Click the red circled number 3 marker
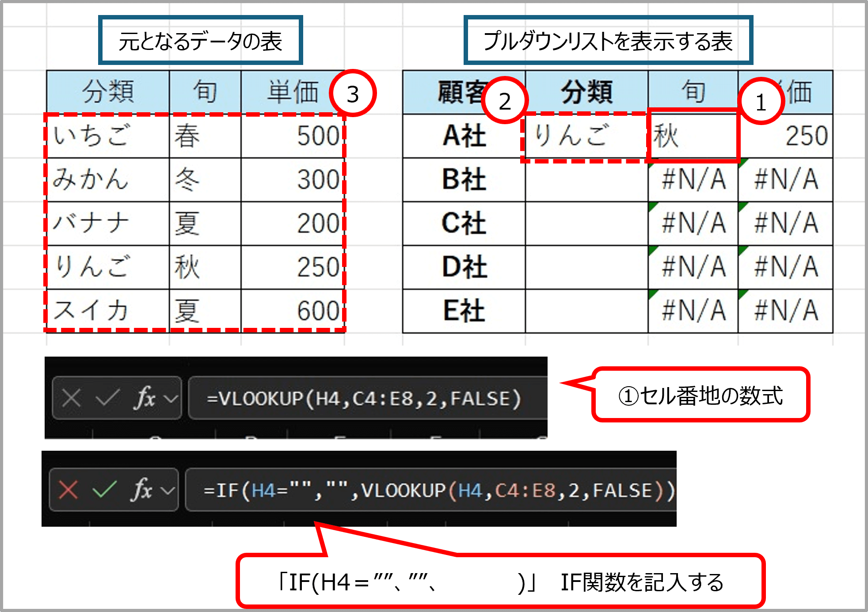This screenshot has height=612, width=868. coord(352,94)
